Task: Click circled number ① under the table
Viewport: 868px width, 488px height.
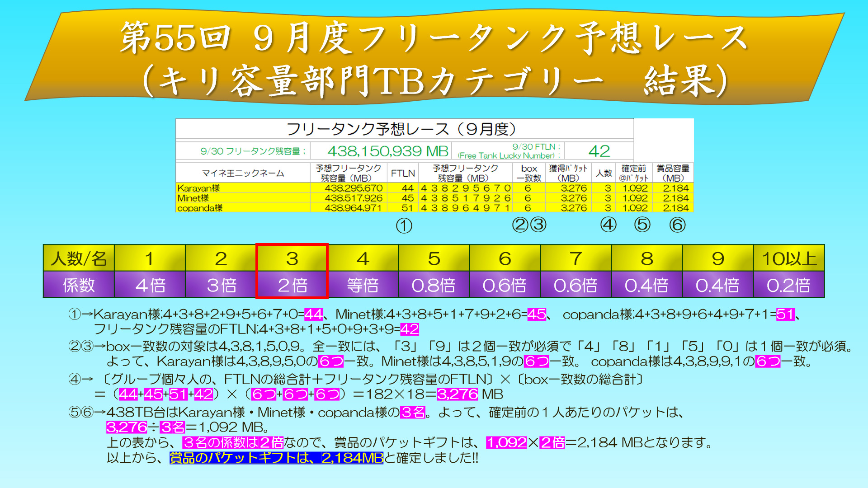Action: pyautogui.click(x=404, y=225)
